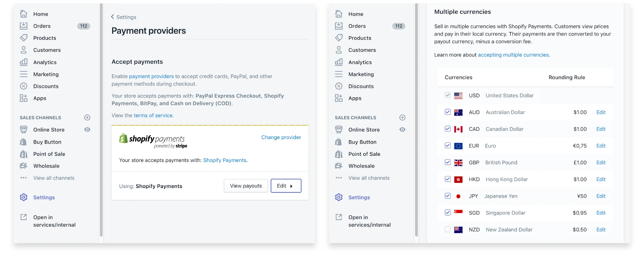Click Apps grid icon in right window
644x257 pixels.
click(339, 98)
